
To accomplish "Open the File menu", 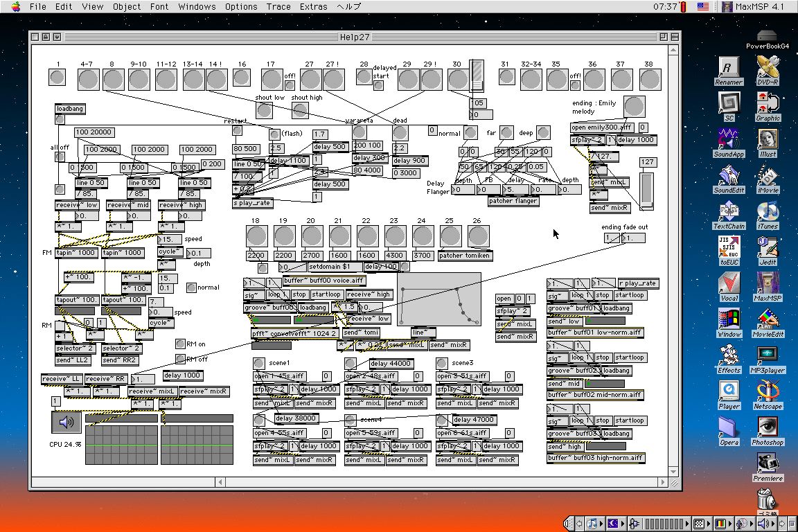I will click(37, 7).
